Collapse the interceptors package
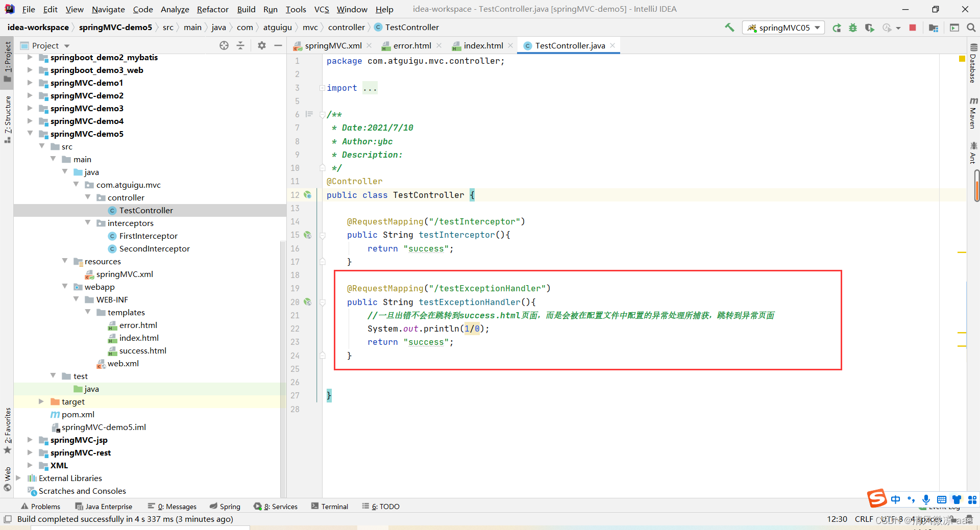Viewport: 980px width, 530px height. 88,222
